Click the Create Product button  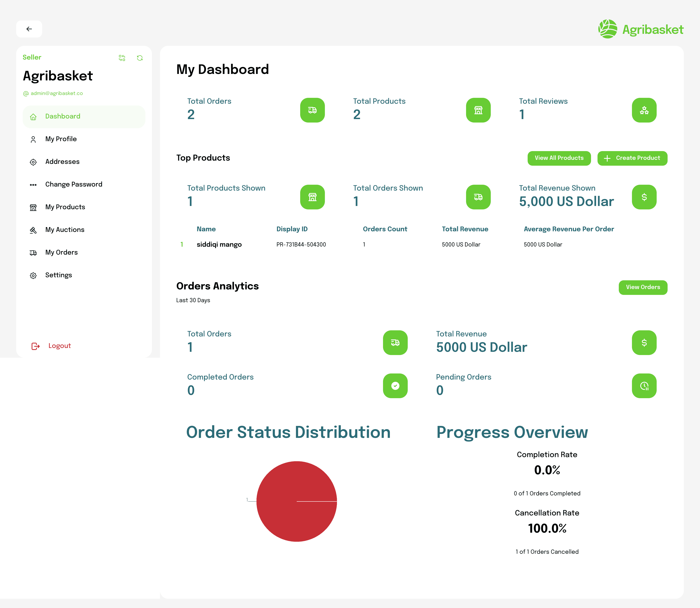(x=632, y=158)
